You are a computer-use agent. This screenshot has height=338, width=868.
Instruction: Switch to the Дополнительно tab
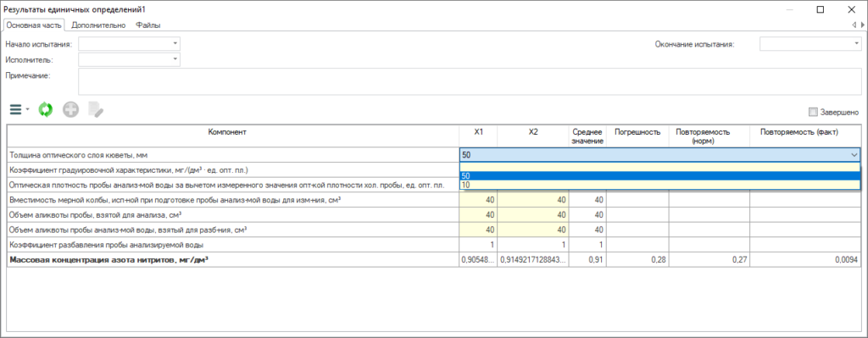98,25
